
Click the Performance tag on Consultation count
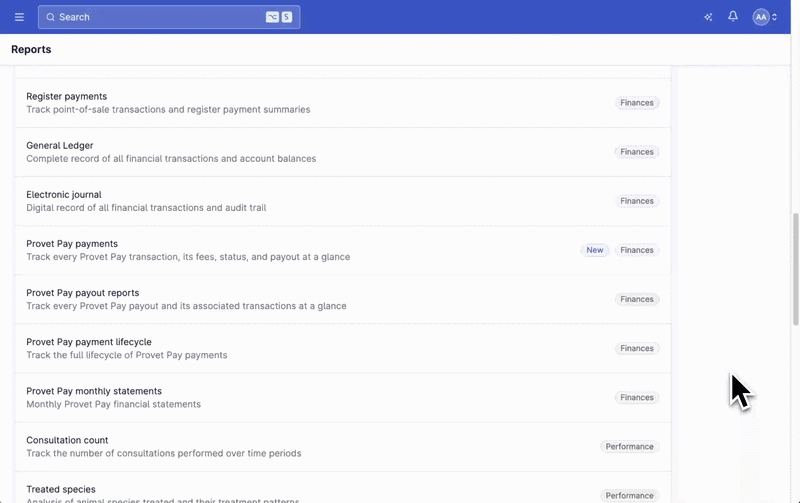(629, 446)
